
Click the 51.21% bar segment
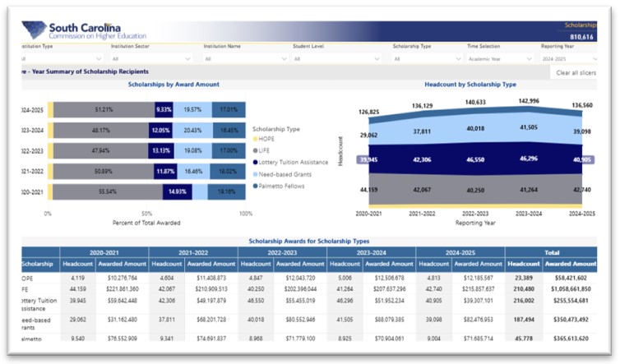pyautogui.click(x=104, y=110)
